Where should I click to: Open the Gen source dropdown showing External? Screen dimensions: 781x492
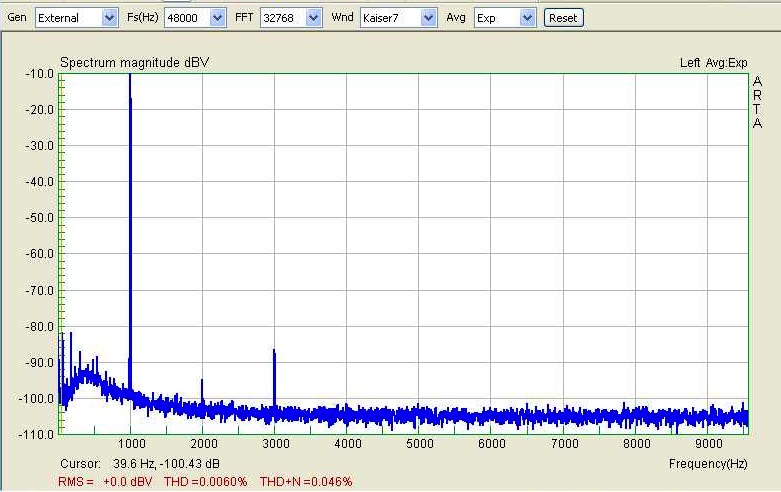click(76, 18)
